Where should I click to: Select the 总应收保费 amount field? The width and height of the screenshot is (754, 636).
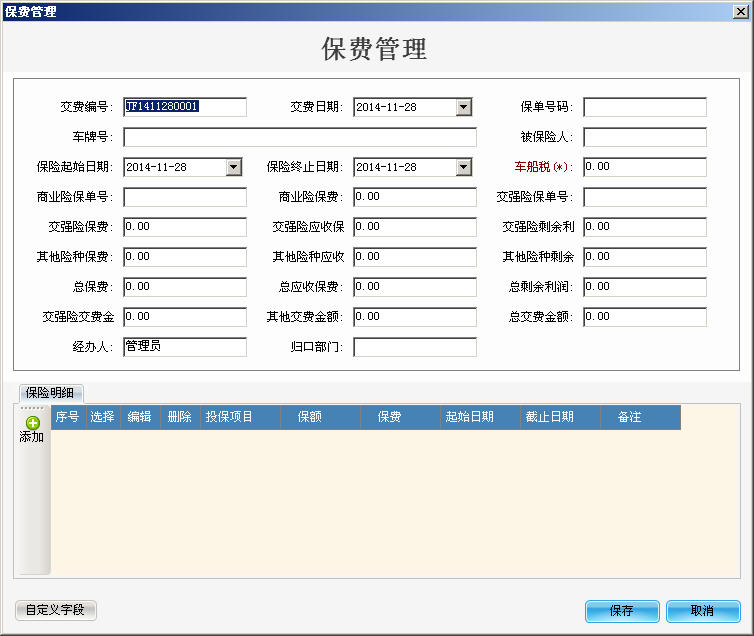tap(415, 287)
